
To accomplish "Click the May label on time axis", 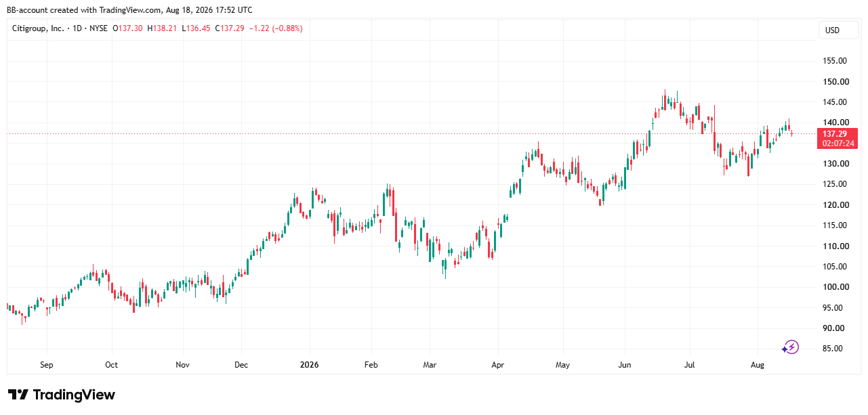I will pos(562,365).
